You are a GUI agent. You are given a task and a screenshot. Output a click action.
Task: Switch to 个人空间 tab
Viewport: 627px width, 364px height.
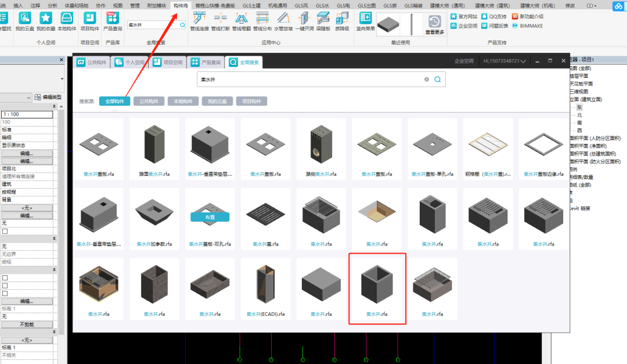coord(129,62)
